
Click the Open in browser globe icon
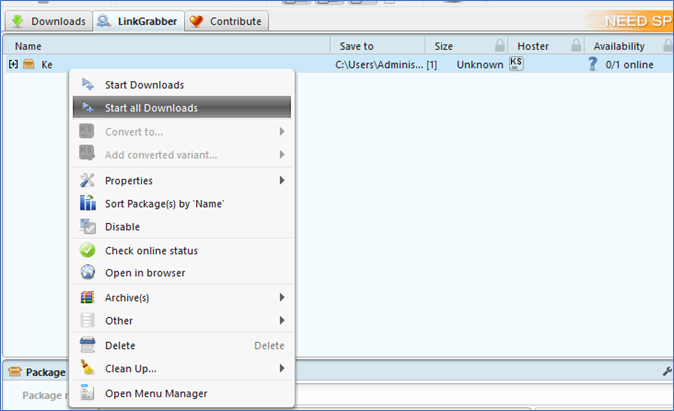87,273
